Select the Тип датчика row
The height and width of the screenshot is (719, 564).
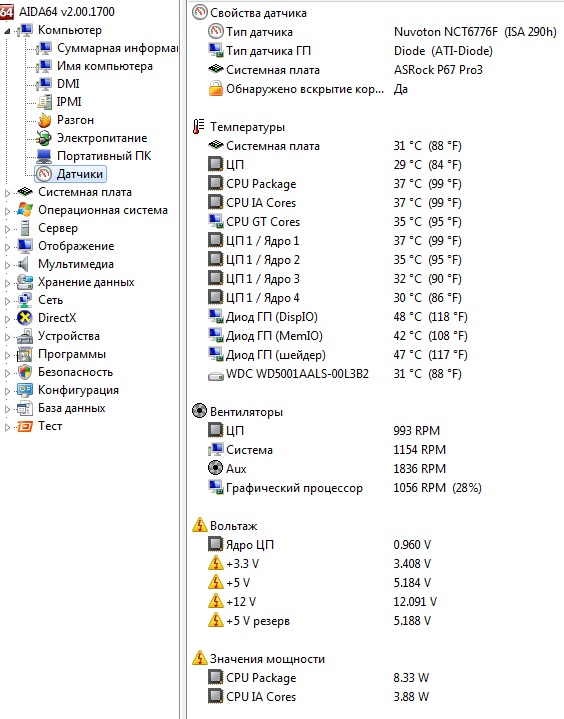coord(382,32)
